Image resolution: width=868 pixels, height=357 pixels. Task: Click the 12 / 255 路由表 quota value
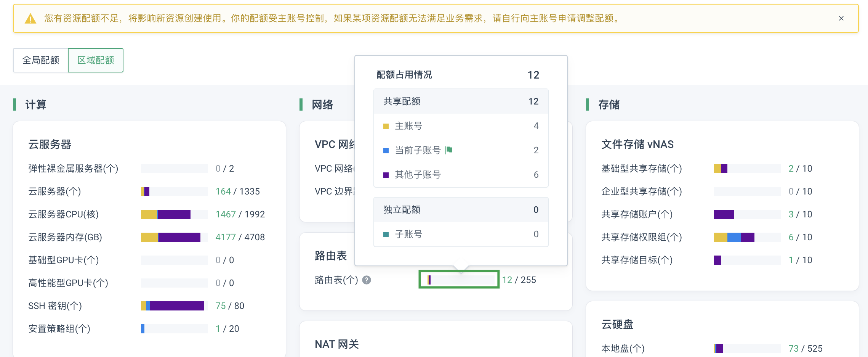[x=519, y=280]
